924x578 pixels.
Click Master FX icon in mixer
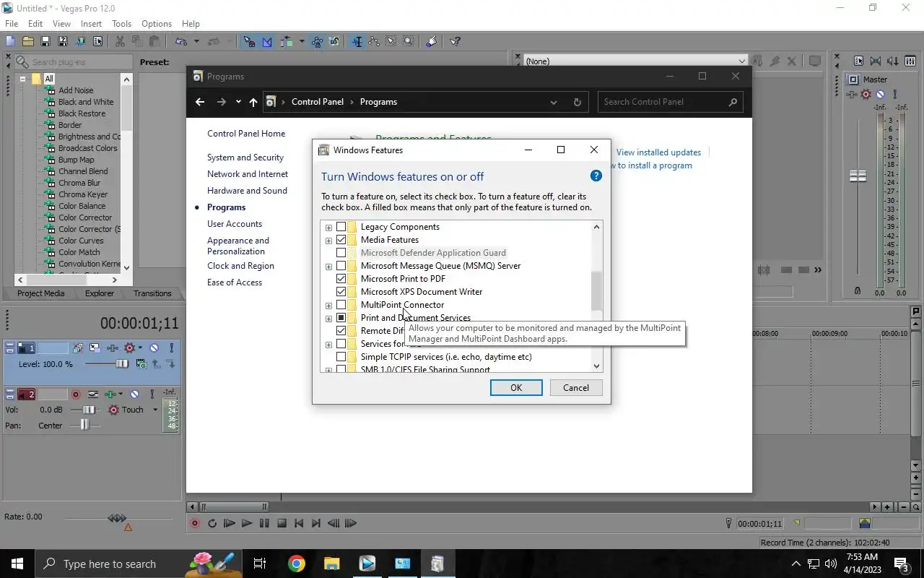tap(852, 95)
